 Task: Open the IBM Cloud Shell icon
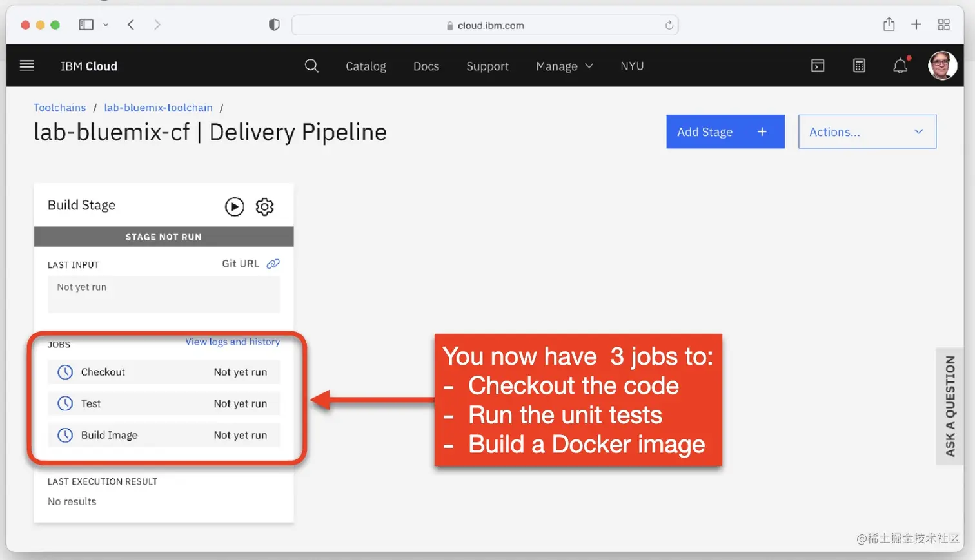[x=818, y=66]
